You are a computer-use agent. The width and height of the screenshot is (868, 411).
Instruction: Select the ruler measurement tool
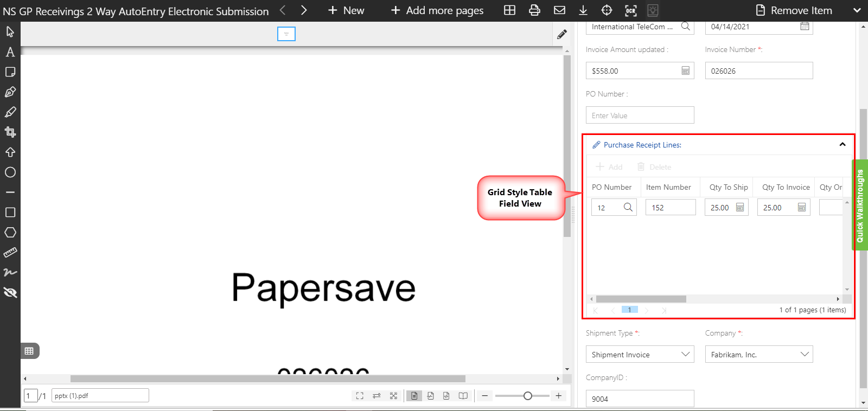pyautogui.click(x=10, y=253)
